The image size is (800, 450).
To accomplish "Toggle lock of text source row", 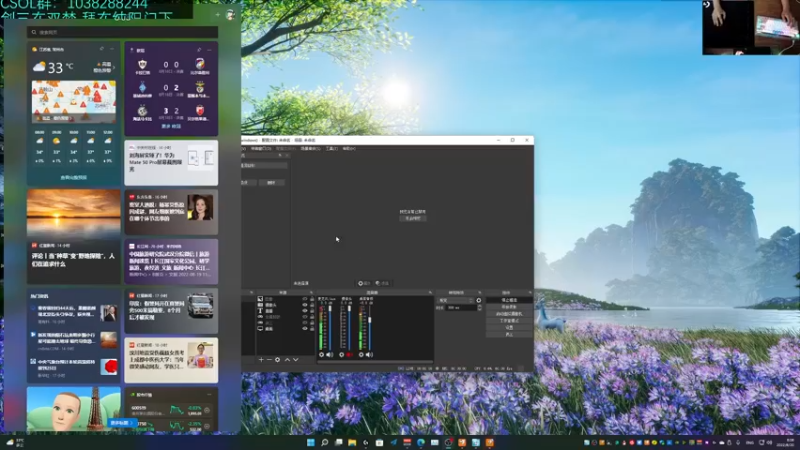I will point(312,311).
